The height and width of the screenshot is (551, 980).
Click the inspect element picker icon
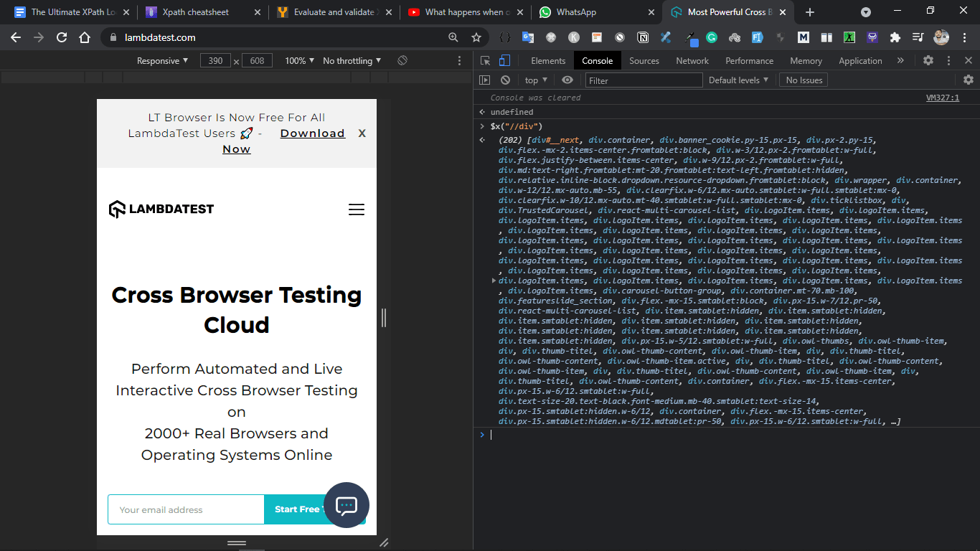(x=486, y=61)
